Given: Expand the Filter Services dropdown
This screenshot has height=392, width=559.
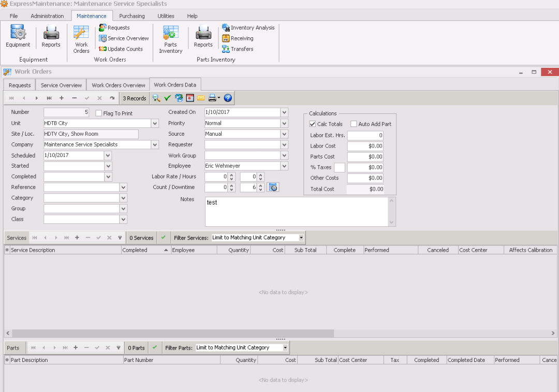Looking at the screenshot, I should (300, 238).
